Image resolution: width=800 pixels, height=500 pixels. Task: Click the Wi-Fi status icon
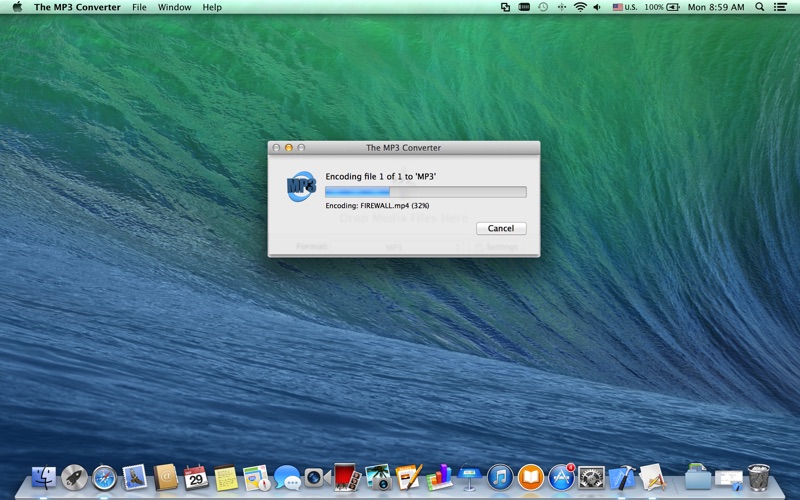(580, 7)
